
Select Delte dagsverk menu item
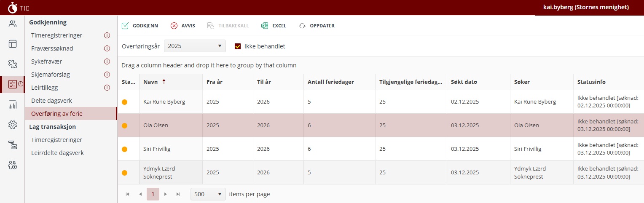[51, 101]
